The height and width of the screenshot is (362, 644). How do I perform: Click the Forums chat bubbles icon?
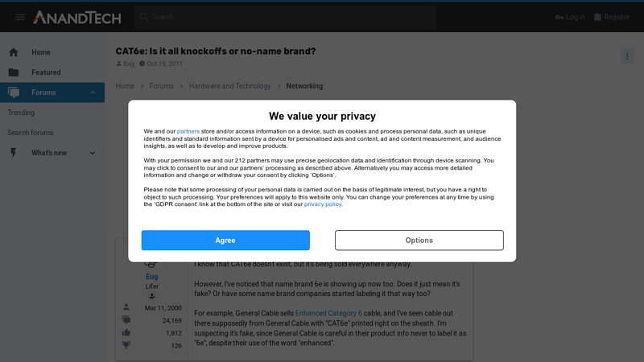click(x=14, y=93)
